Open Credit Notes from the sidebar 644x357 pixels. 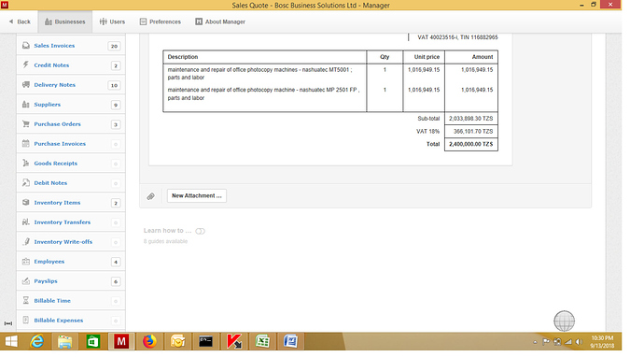(x=71, y=65)
